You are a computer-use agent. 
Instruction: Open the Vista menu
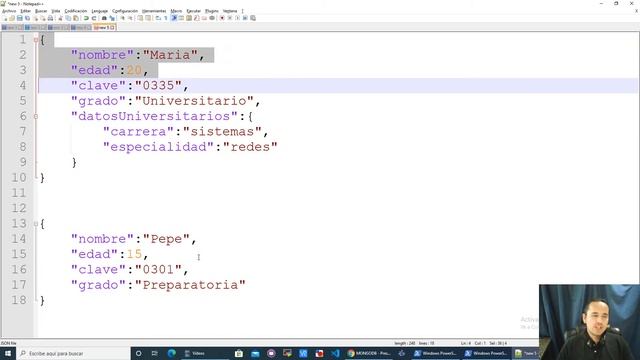(x=56, y=11)
